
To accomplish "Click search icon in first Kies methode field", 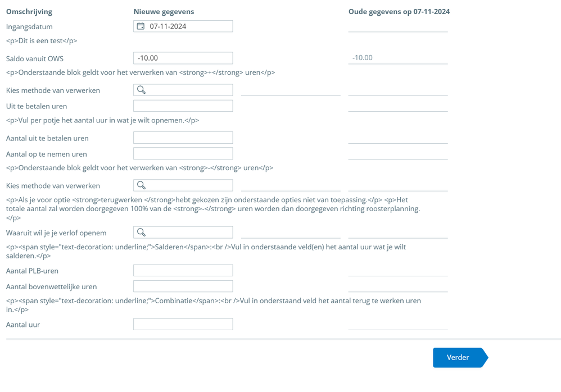I will (141, 90).
